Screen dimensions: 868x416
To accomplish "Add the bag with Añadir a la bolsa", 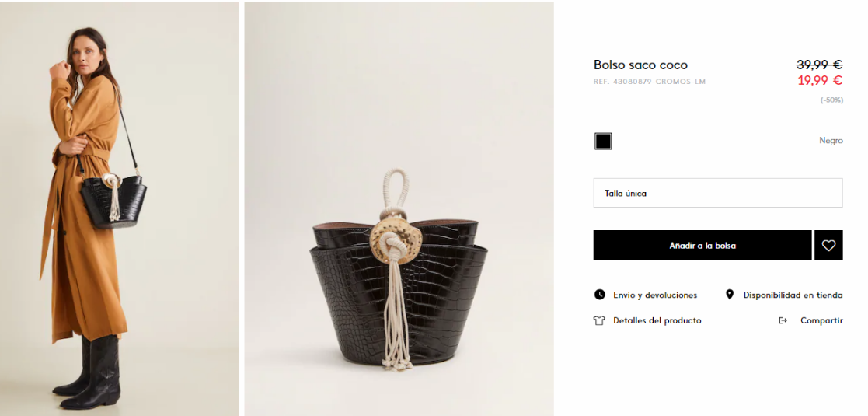I will click(x=702, y=245).
